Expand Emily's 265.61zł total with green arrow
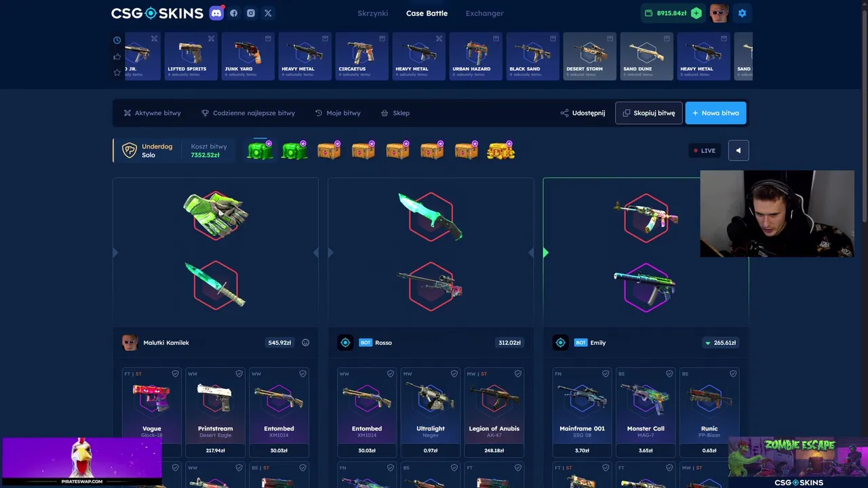 tap(708, 343)
